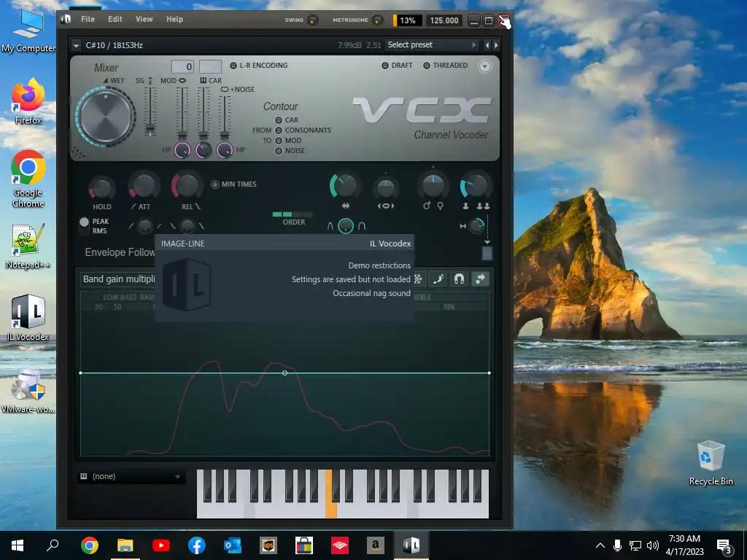Open the Edit menu

coord(115,19)
